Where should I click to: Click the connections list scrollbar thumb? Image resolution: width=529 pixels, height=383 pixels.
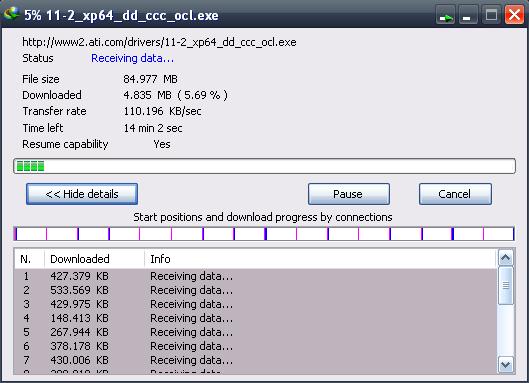click(x=506, y=285)
